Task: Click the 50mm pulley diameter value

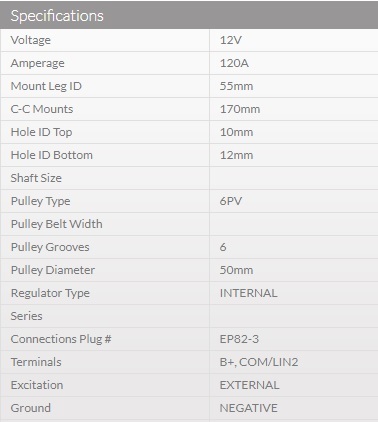Action: point(236,270)
